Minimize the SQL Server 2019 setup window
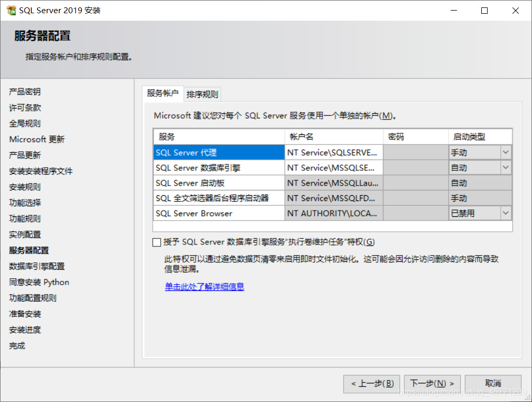 pyautogui.click(x=454, y=11)
